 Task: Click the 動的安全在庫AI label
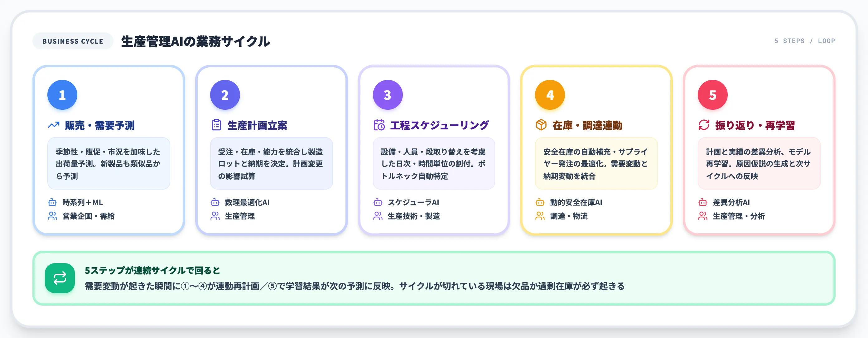click(576, 202)
